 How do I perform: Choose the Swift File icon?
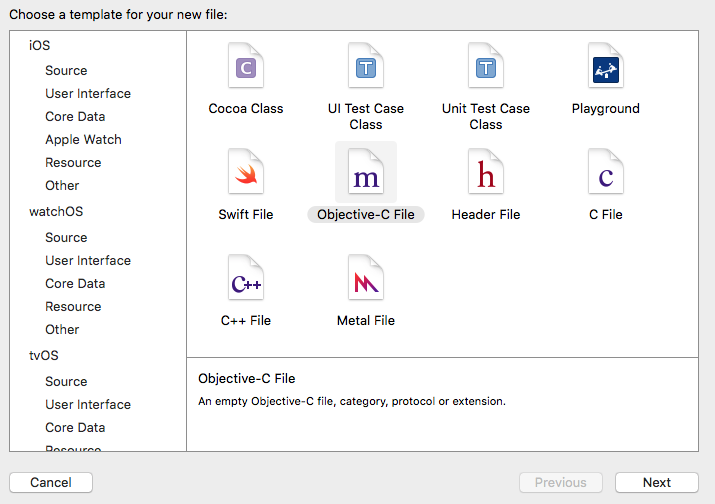(x=246, y=171)
